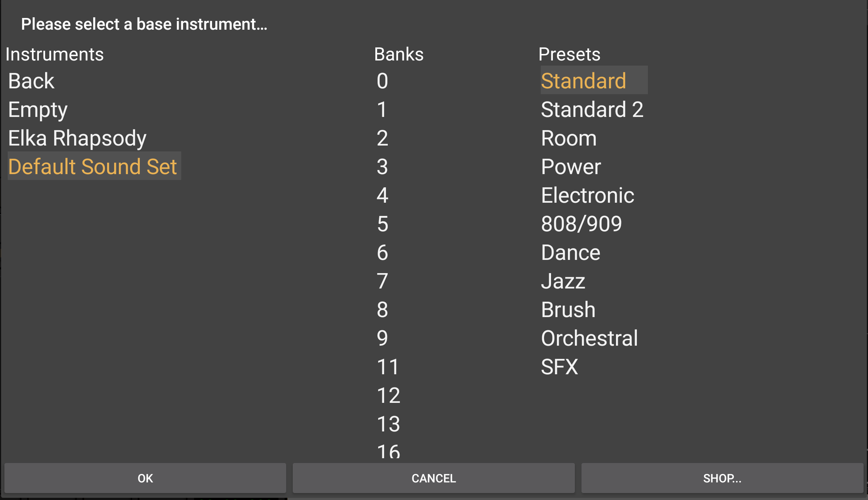868x500 pixels.
Task: Choose bank 3 from Banks list
Action: (382, 167)
